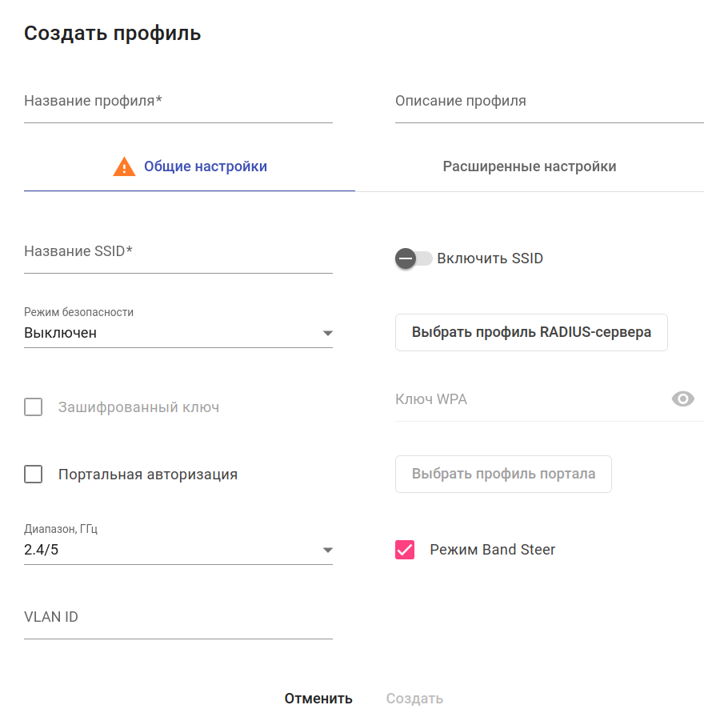Enable the Включить SSID switch
728x725 pixels.
[413, 258]
